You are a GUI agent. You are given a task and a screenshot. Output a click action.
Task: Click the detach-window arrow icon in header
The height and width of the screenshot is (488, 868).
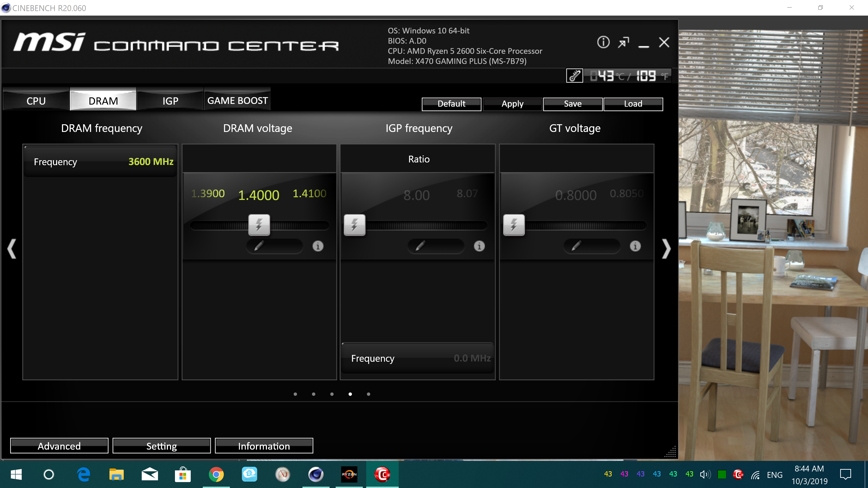click(x=623, y=42)
